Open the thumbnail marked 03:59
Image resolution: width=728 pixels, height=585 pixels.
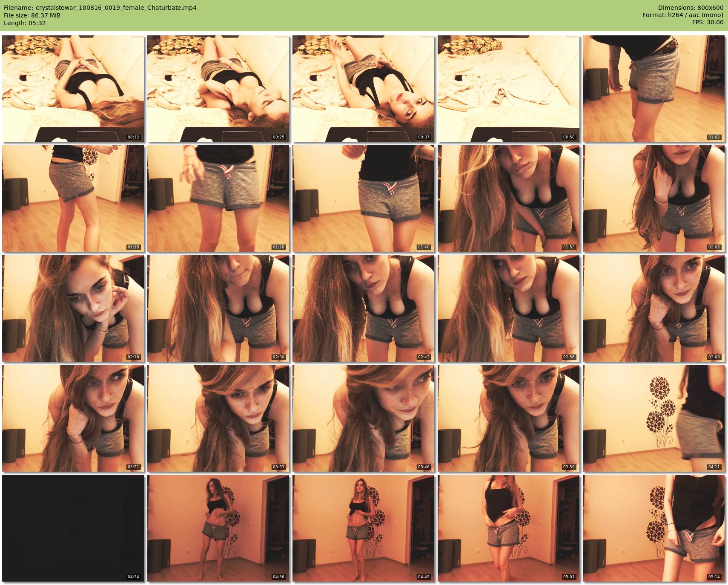coord(509,418)
